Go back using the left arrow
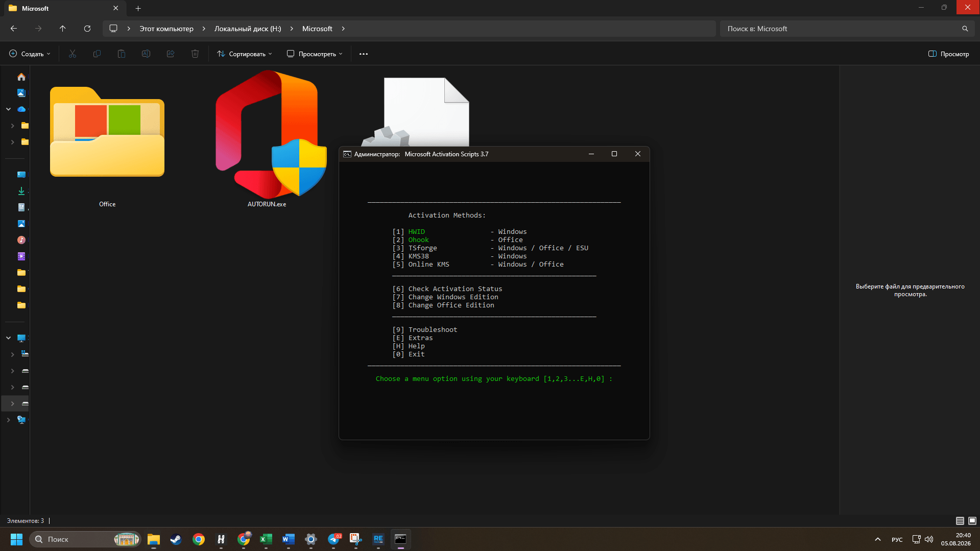 pyautogui.click(x=14, y=29)
